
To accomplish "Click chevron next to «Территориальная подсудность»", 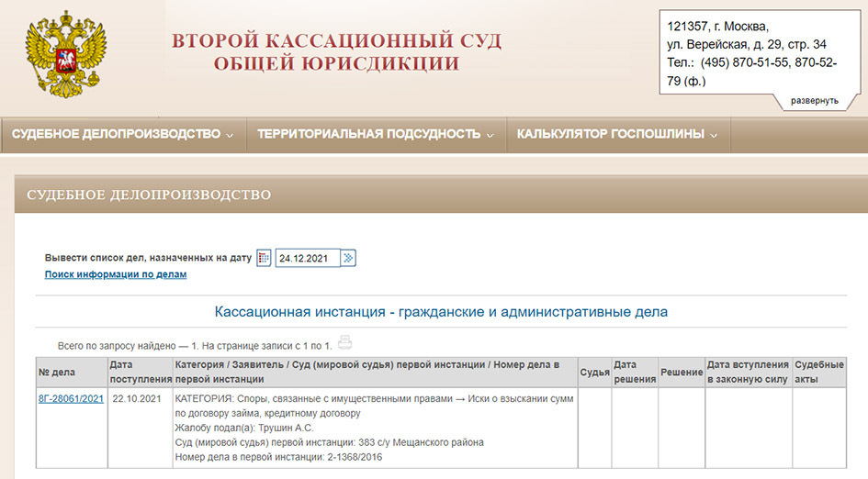I will [490, 135].
